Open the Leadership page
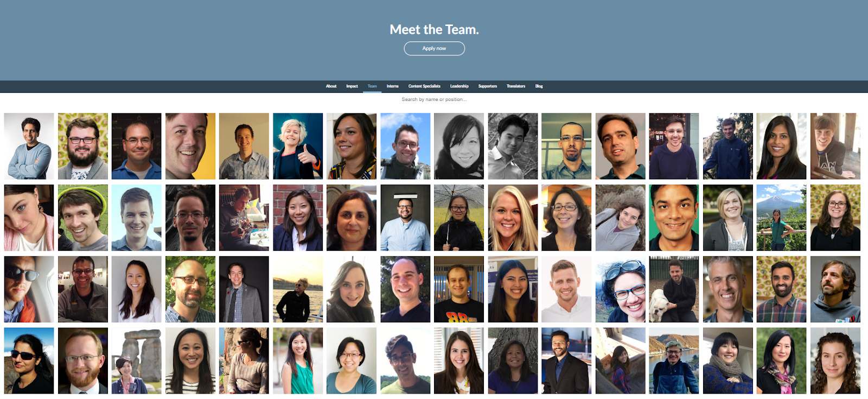The width and height of the screenshot is (868, 399). pos(459,86)
